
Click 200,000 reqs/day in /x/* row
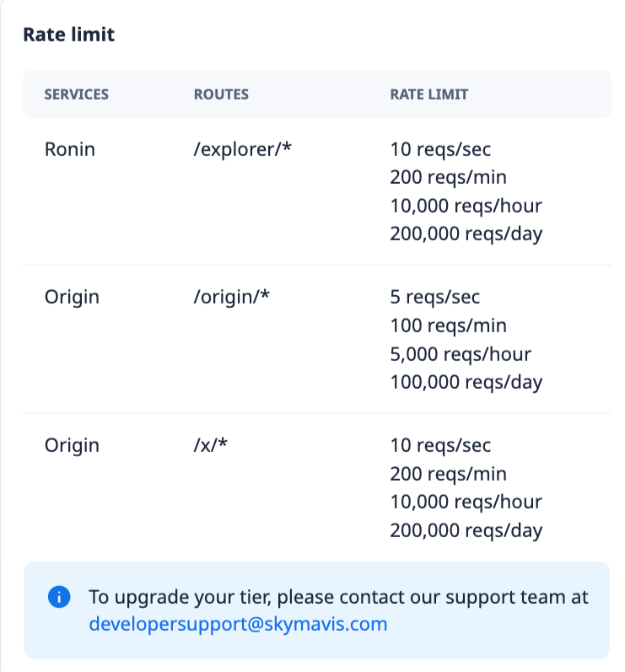(466, 530)
